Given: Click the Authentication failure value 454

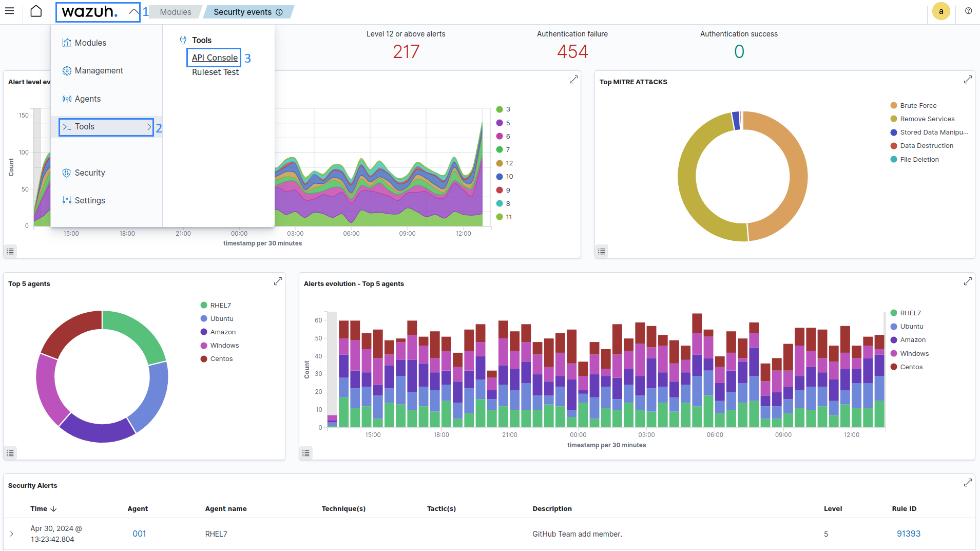Looking at the screenshot, I should coord(572,52).
